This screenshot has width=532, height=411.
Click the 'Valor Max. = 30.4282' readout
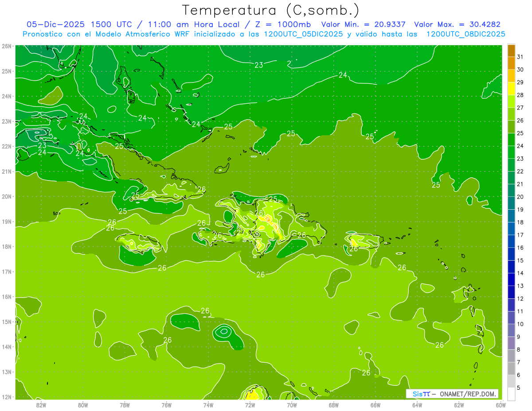(x=457, y=24)
